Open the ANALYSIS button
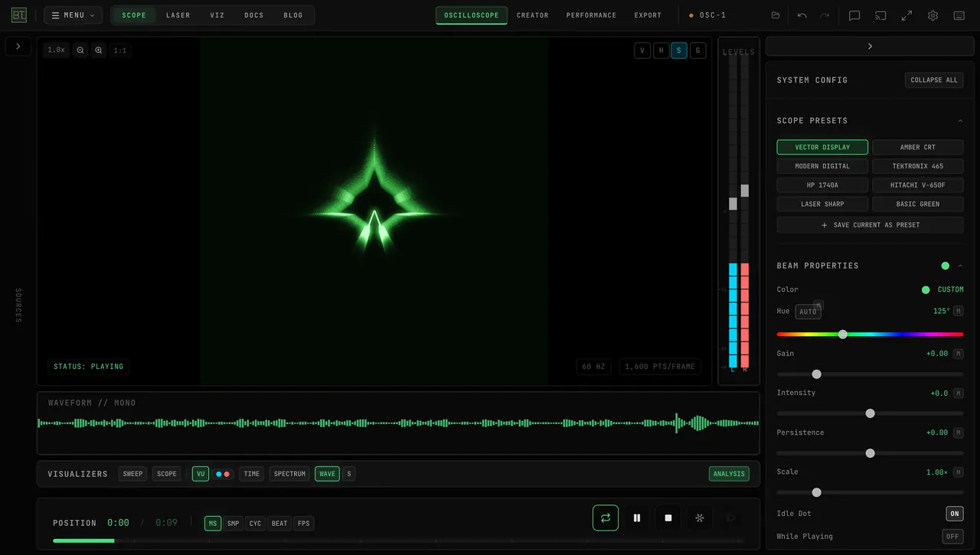The image size is (980, 555). point(729,474)
